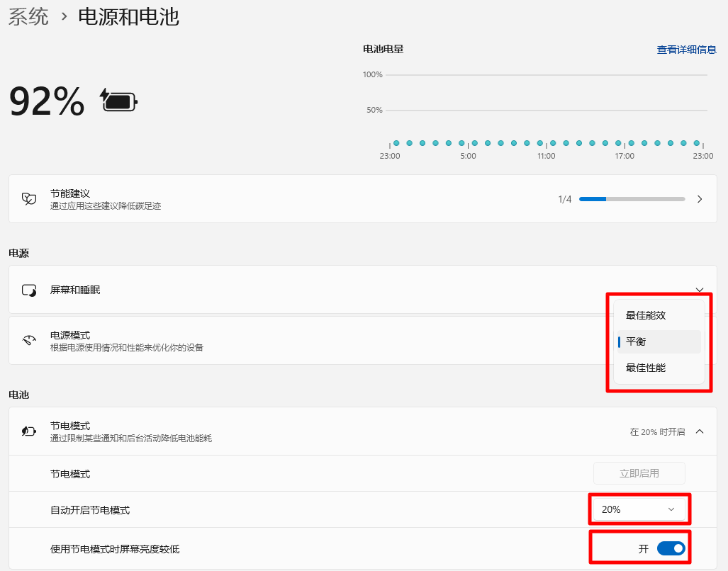Screen dimensions: 728x571
Task: Click the 使用节电模式时屏幕亮度较低 label
Action: (x=115, y=549)
